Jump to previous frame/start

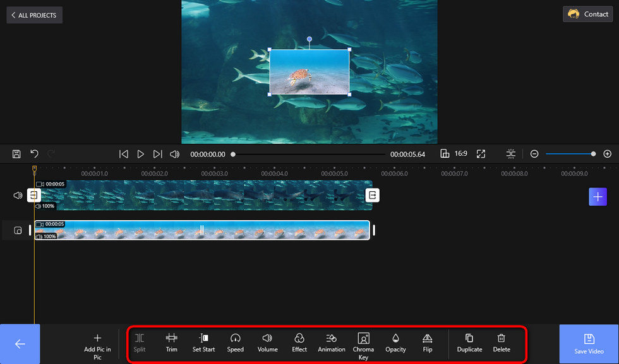click(x=124, y=154)
